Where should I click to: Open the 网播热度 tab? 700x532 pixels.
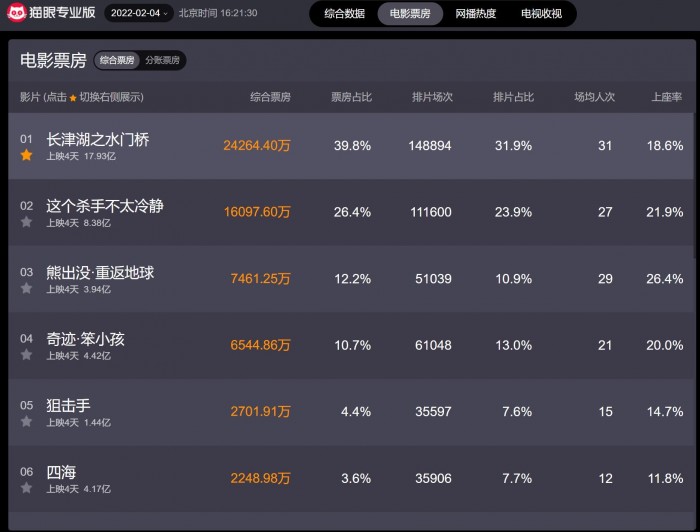click(x=475, y=14)
